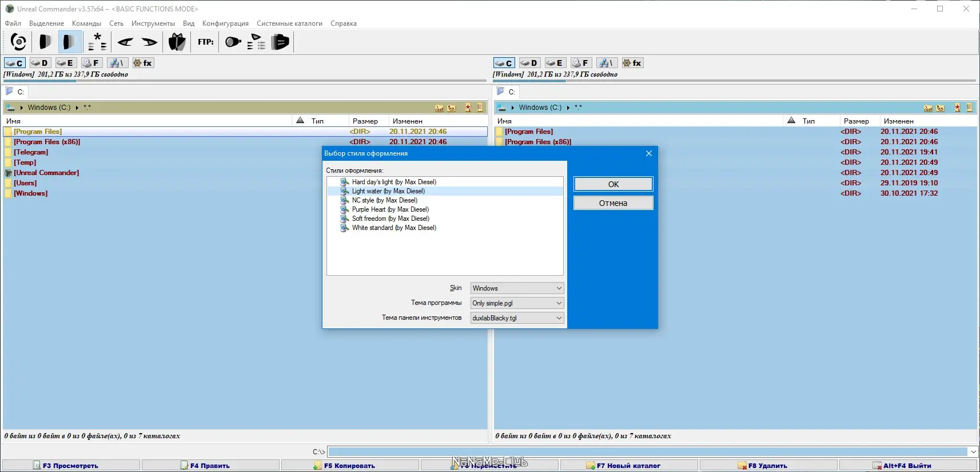
Task: Expand breadcrumb arrow before Windows (C:) in right panel
Action: (x=513, y=108)
